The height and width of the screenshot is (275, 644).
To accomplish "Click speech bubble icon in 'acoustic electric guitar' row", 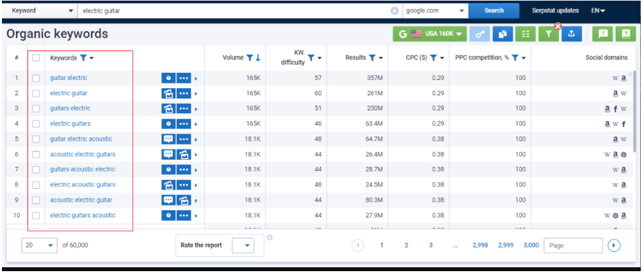I will (x=168, y=200).
